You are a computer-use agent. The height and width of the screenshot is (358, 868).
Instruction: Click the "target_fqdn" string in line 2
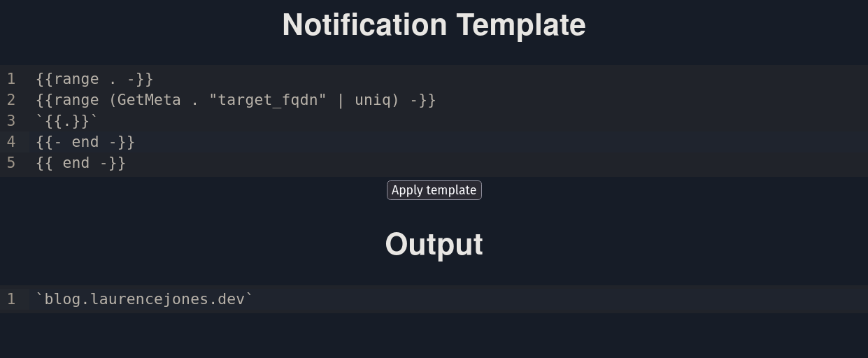(268, 100)
